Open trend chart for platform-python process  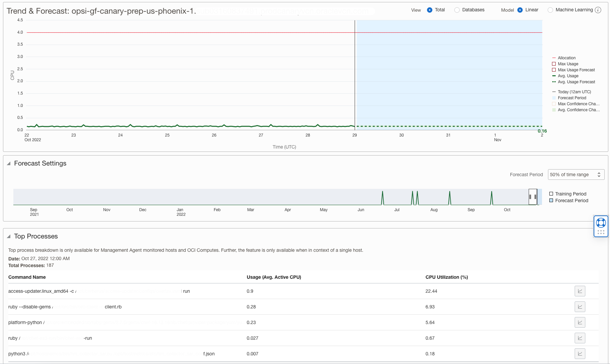coord(580,322)
